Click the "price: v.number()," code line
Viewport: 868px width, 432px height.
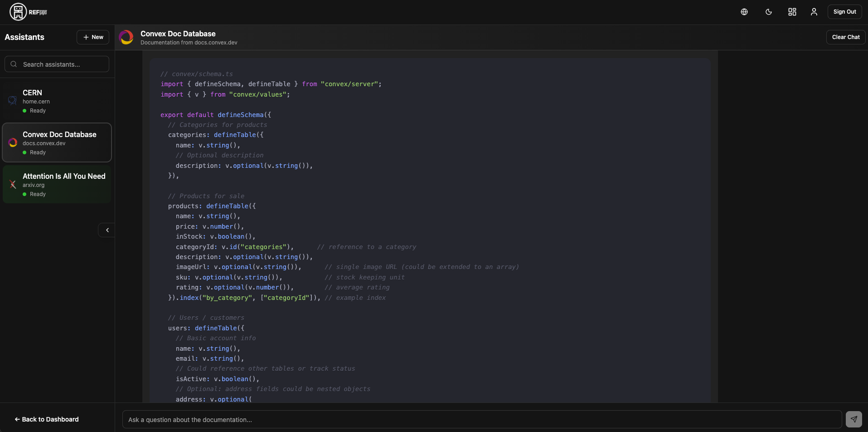210,226
